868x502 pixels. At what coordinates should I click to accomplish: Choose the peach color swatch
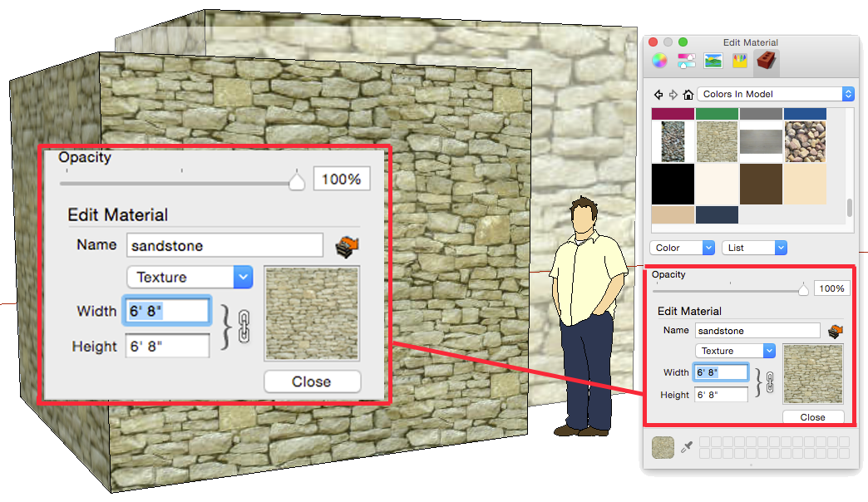805,185
